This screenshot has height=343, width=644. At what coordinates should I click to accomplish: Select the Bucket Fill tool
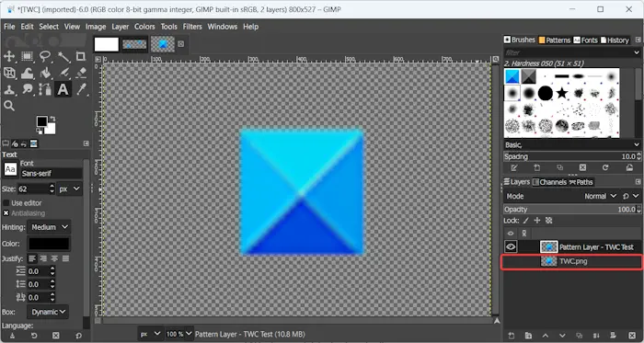click(45, 73)
